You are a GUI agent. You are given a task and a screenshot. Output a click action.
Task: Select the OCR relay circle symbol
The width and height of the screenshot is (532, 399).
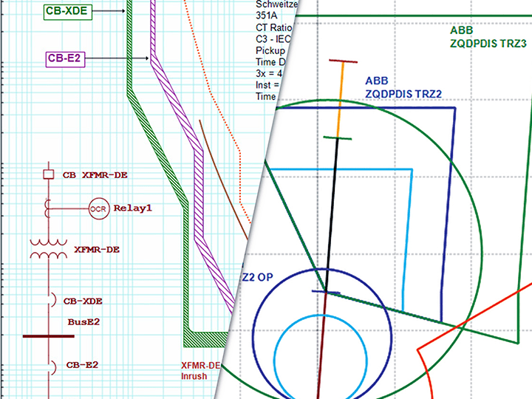[99, 208]
